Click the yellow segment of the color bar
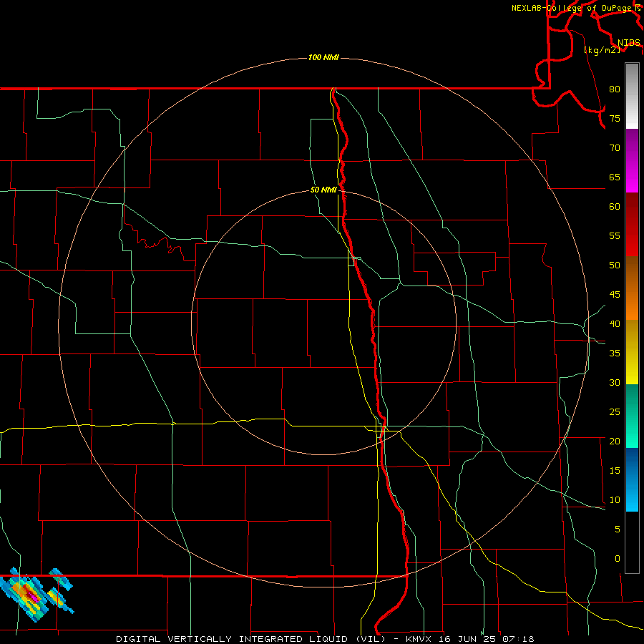The image size is (644, 644). (x=632, y=352)
